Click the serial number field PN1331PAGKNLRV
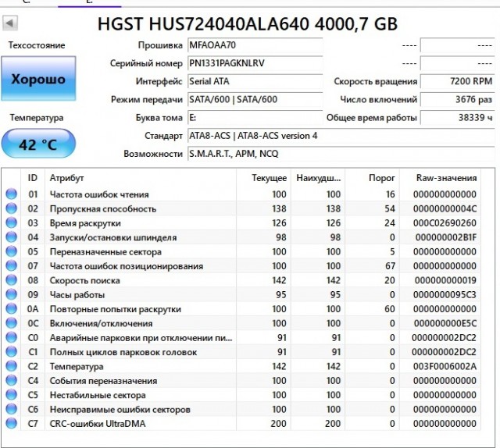The image size is (500, 448). 255,63
